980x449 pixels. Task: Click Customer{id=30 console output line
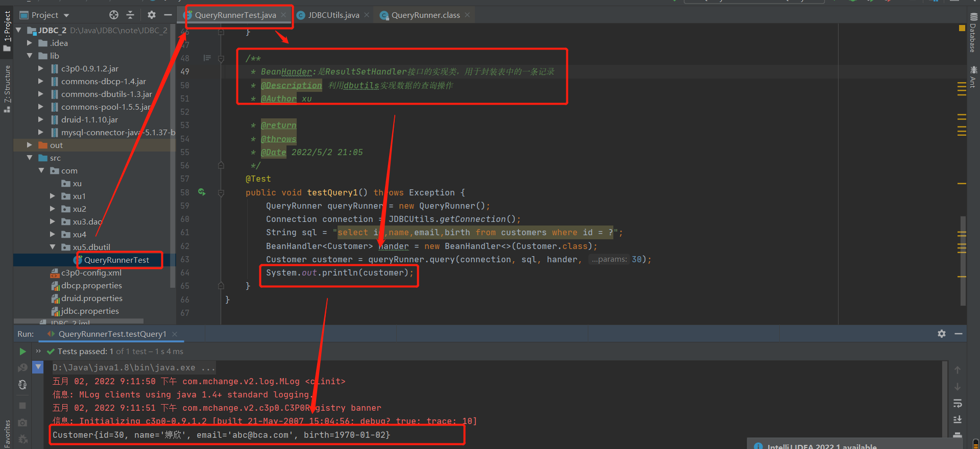pyautogui.click(x=221, y=435)
